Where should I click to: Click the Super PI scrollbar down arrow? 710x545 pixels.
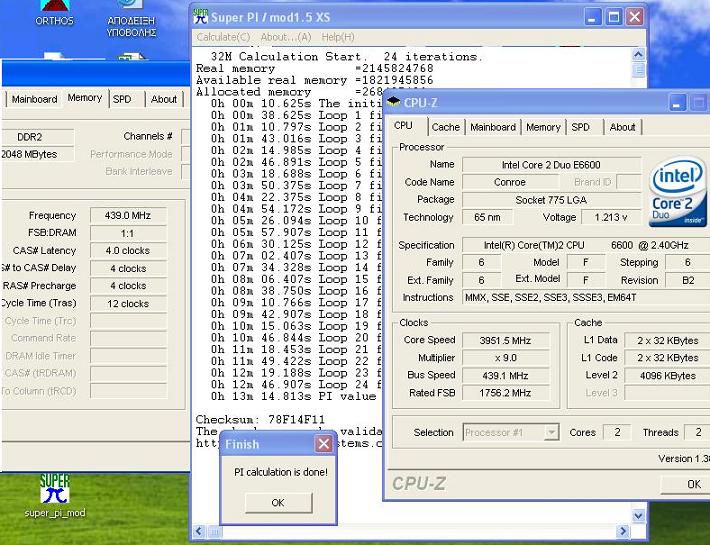tap(638, 515)
